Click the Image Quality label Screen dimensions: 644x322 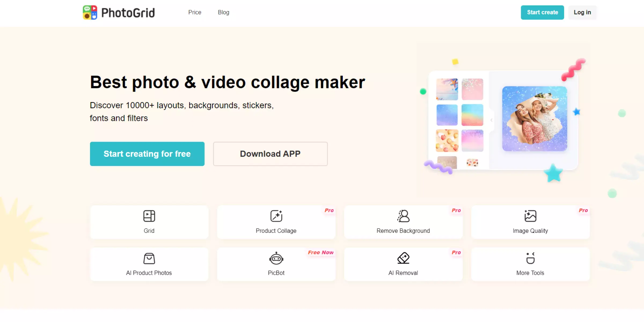pos(530,231)
